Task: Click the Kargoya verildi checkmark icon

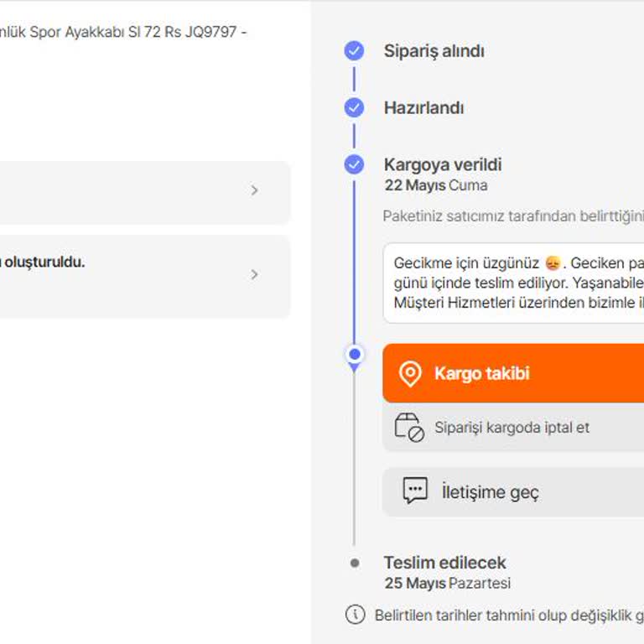Action: pyautogui.click(x=354, y=164)
